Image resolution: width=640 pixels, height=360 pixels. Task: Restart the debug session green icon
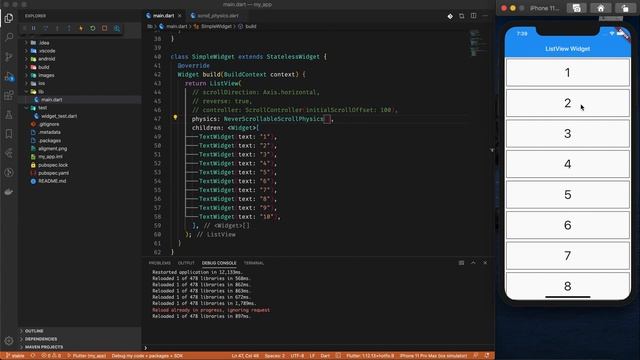coord(93,28)
